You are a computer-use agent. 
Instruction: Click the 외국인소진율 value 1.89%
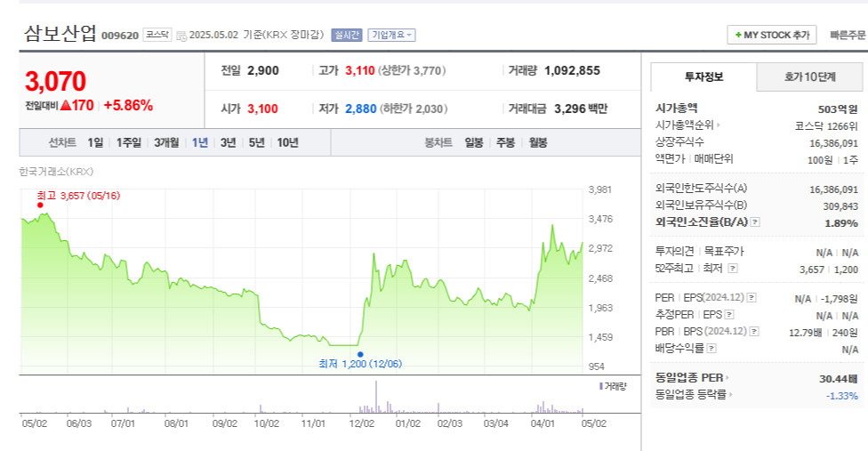pos(841,223)
